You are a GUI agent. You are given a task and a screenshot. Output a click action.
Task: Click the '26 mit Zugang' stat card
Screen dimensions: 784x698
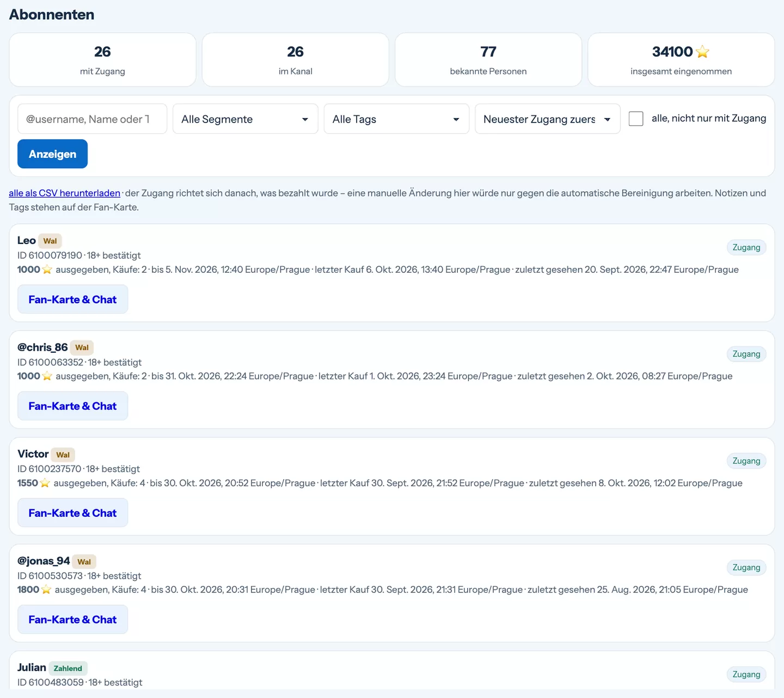click(x=102, y=60)
